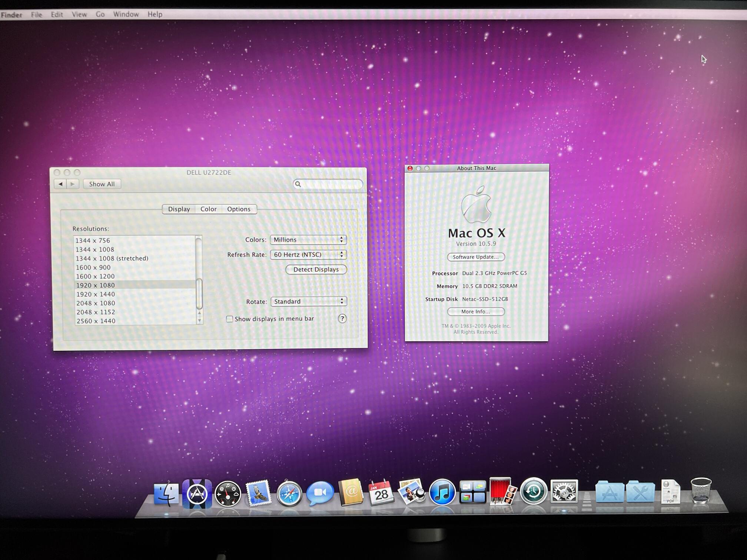
Task: Open the Mail stamp icon in Dock
Action: click(x=258, y=493)
